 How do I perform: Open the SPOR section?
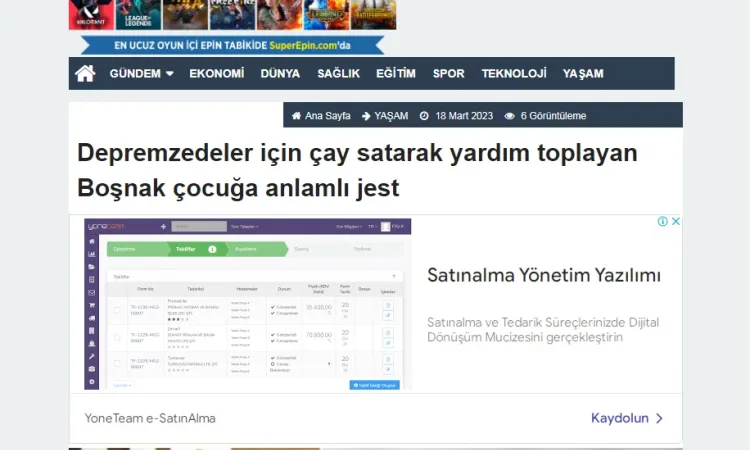coord(449,74)
